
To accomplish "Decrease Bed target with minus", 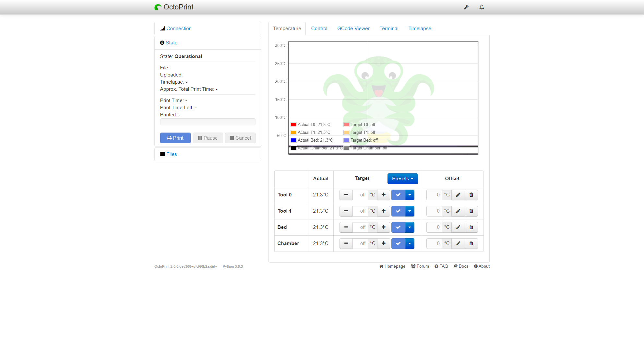I will coord(346,227).
